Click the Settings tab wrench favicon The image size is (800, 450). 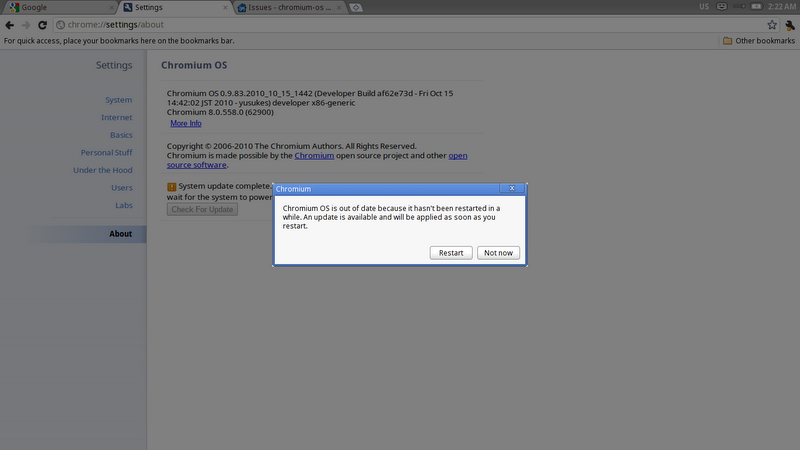point(128,7)
